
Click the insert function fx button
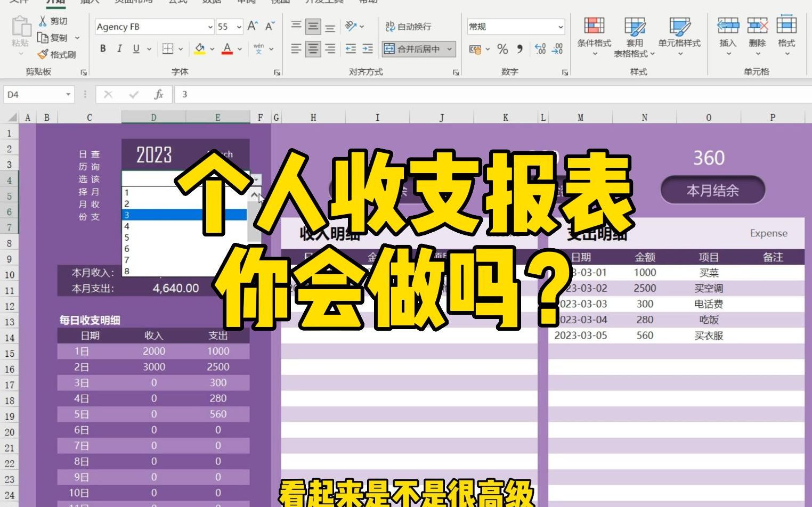tap(158, 94)
